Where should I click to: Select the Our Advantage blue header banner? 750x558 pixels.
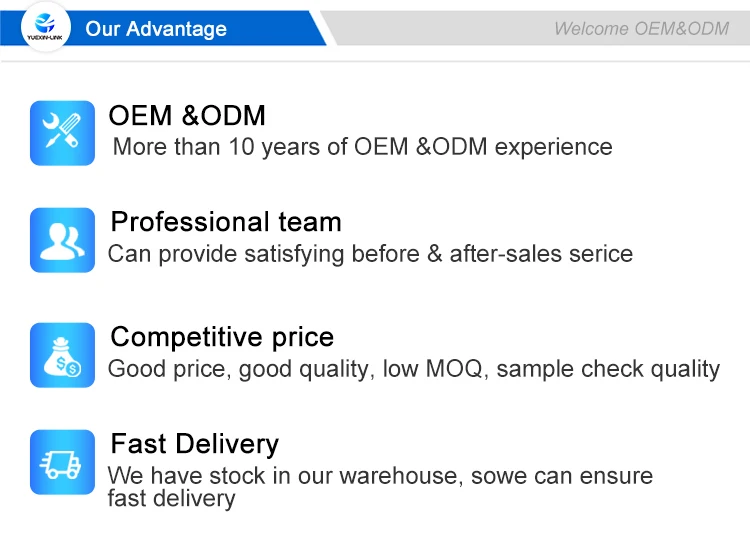coord(163,28)
